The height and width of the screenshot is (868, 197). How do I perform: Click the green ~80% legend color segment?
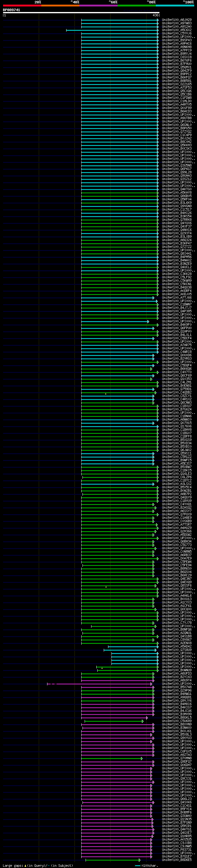[137, 6]
